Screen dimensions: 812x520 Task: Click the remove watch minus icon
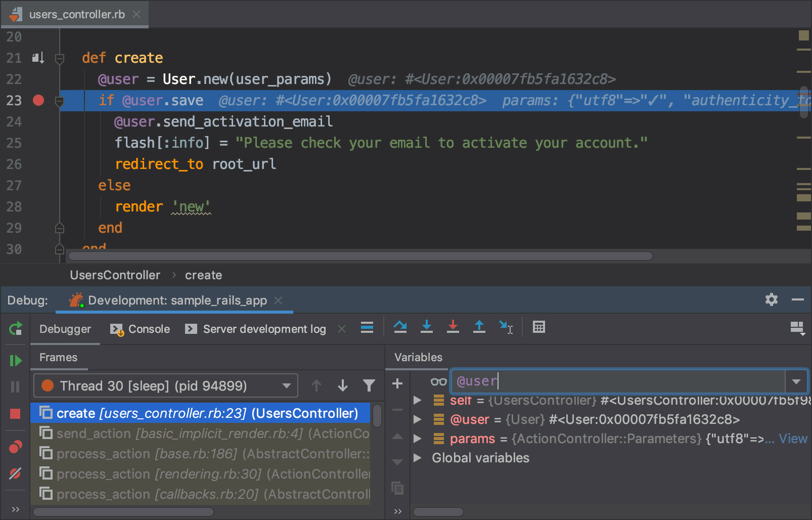[397, 410]
